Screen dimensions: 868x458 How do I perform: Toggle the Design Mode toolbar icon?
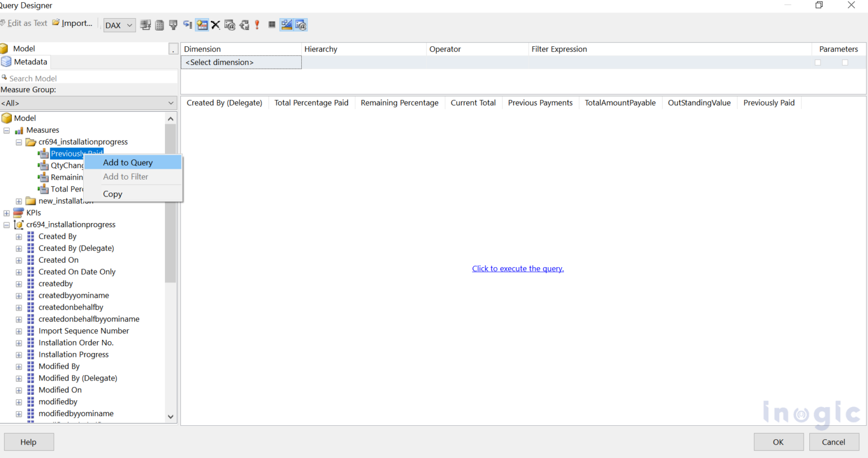[x=287, y=25]
